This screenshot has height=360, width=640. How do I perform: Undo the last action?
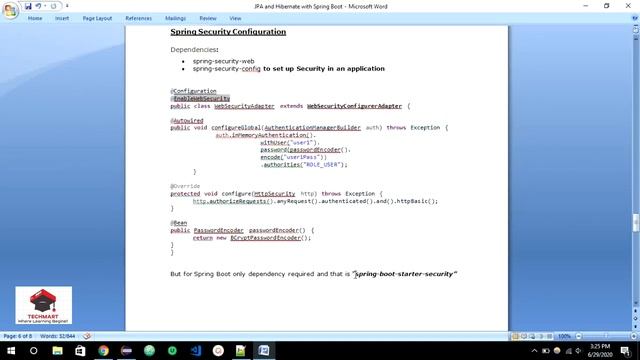tap(38, 6)
